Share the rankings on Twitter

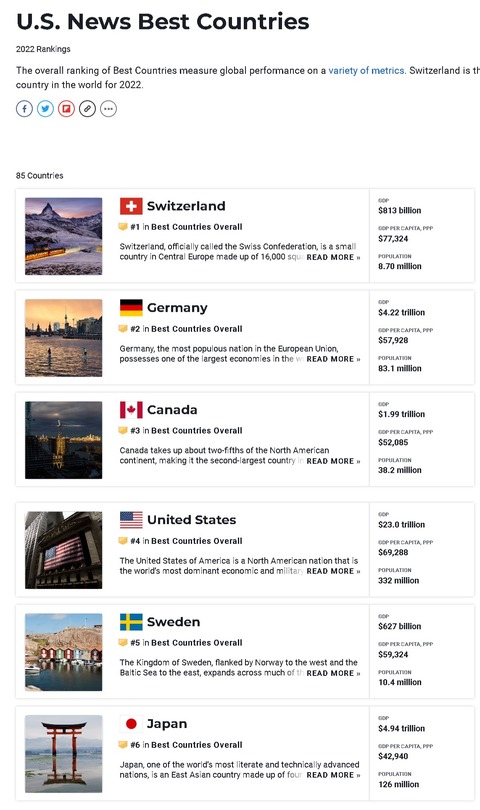45,109
